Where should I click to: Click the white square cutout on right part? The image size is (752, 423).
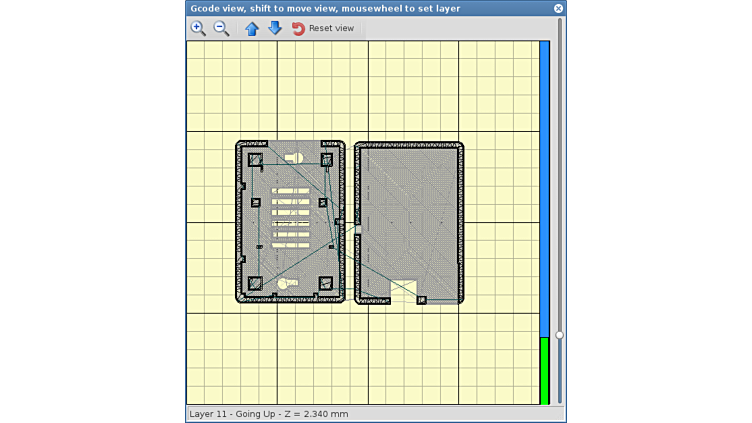(x=403, y=291)
